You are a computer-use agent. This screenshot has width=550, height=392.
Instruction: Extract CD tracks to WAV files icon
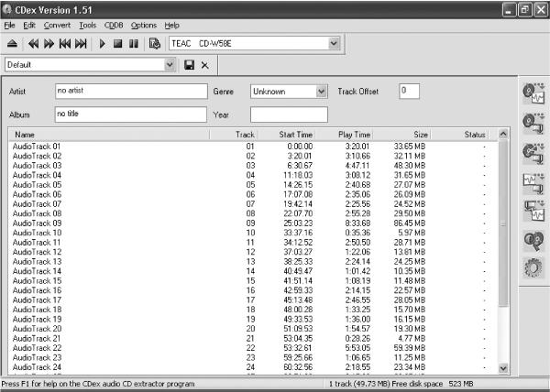coord(533,93)
